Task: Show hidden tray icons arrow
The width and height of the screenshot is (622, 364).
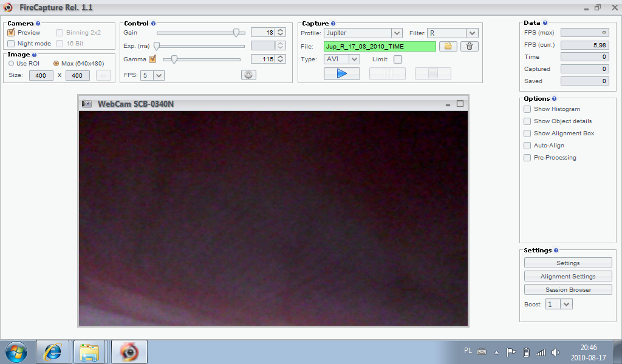Action: 496,352
